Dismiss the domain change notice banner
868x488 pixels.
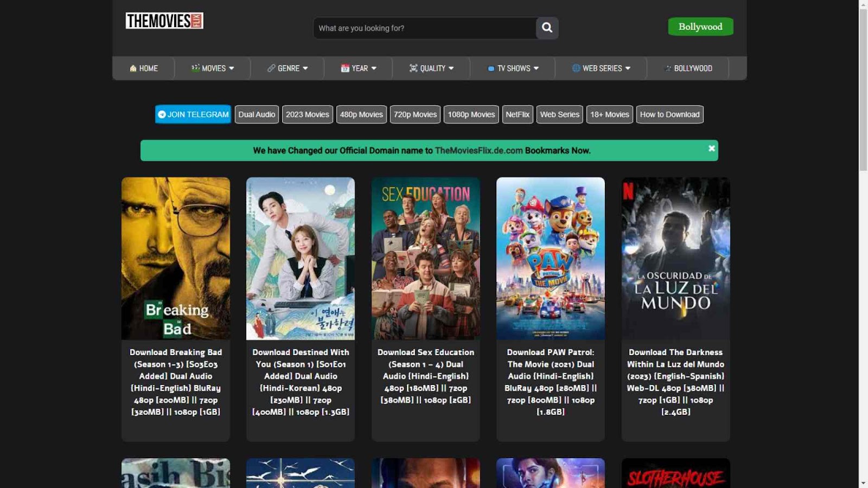[x=711, y=149]
